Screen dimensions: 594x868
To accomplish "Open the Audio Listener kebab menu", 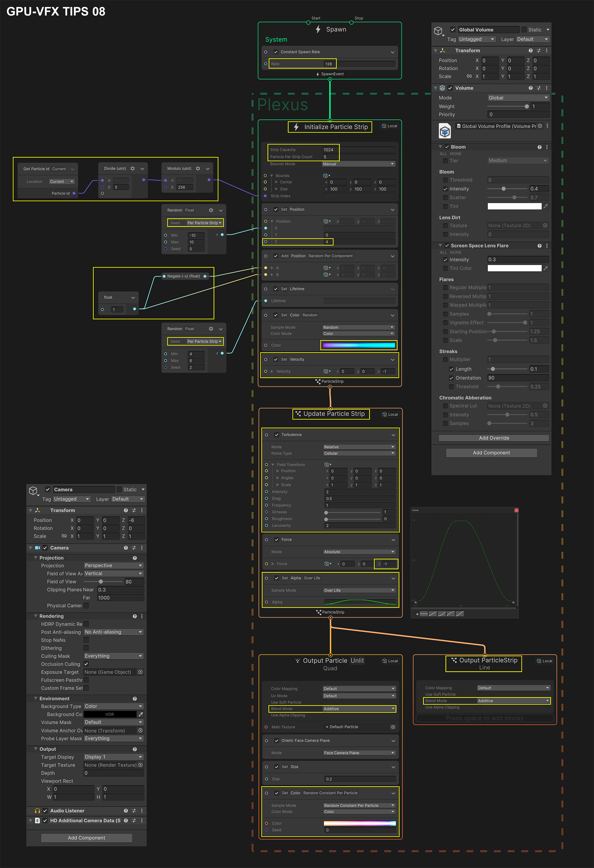I will 142,811.
